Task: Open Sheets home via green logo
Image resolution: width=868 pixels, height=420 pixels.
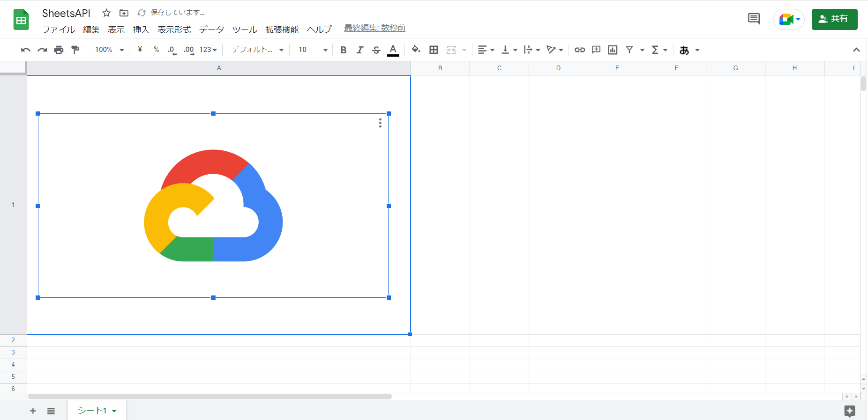Action: (21, 20)
